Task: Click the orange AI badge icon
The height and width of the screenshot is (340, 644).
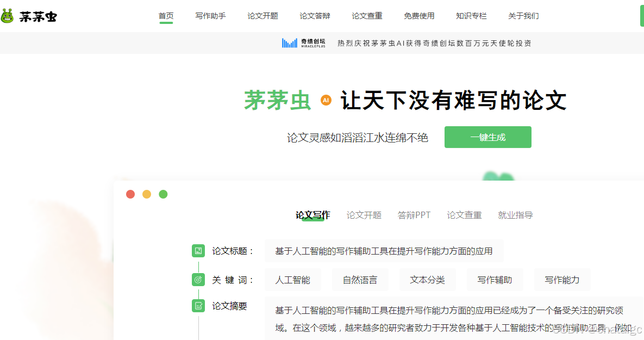Action: tap(326, 100)
